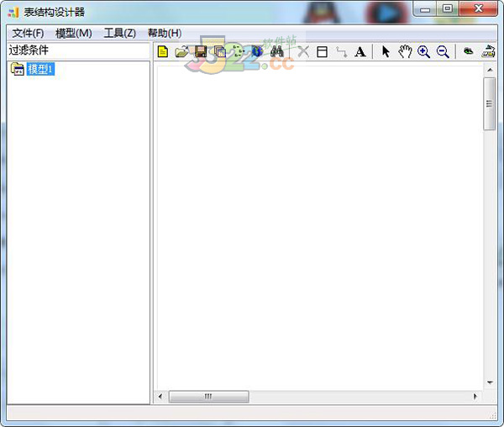Click the rightmost toolbar export icon
The image size is (504, 427).
(x=488, y=51)
